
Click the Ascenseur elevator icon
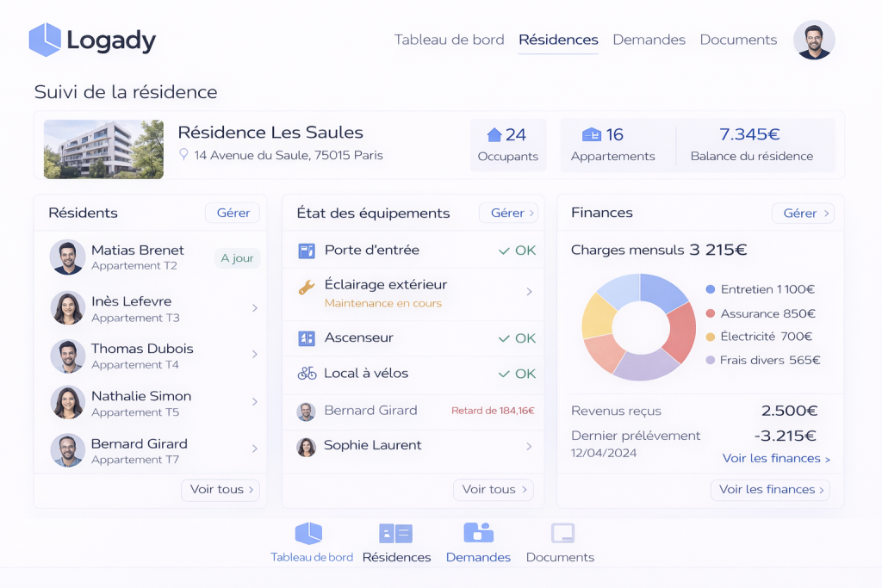click(307, 338)
